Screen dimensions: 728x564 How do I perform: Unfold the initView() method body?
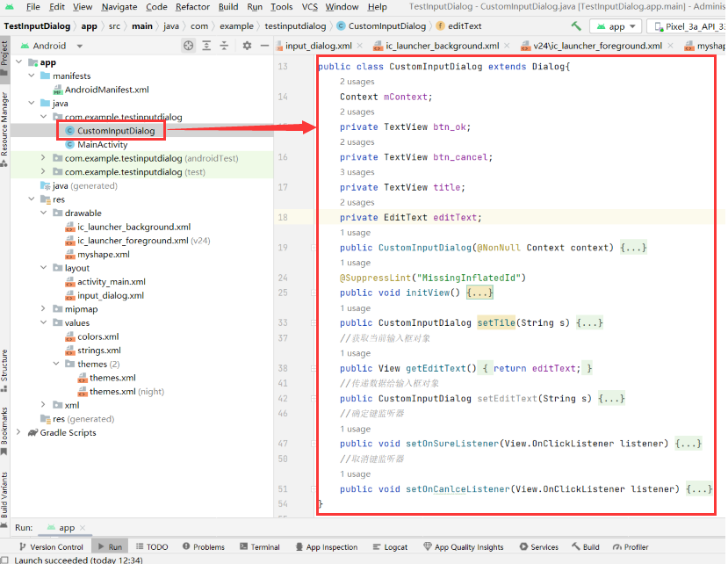click(x=479, y=293)
